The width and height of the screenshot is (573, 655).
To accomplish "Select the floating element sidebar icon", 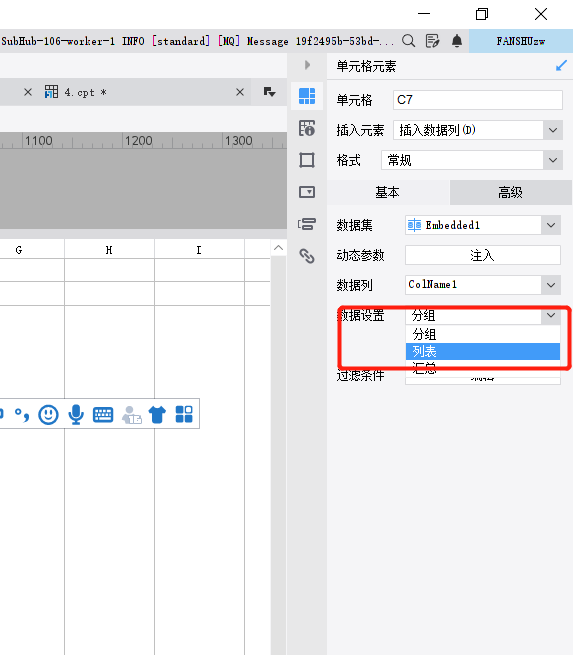I will pos(307,160).
